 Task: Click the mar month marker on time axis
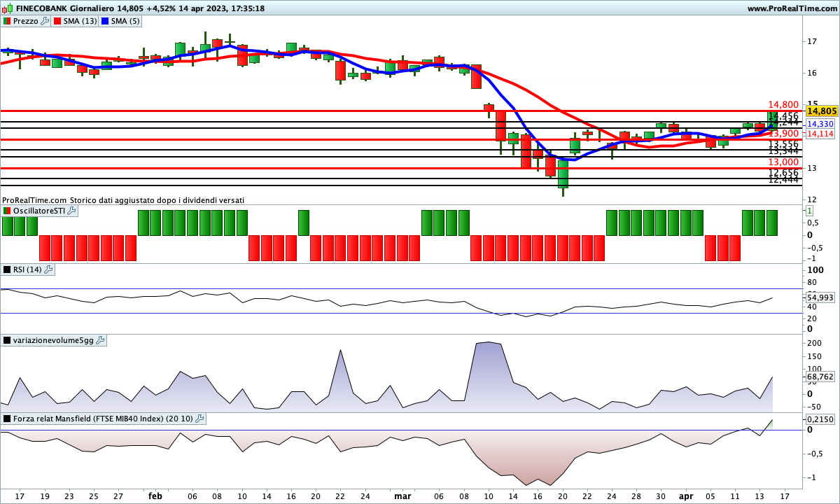pos(402,496)
